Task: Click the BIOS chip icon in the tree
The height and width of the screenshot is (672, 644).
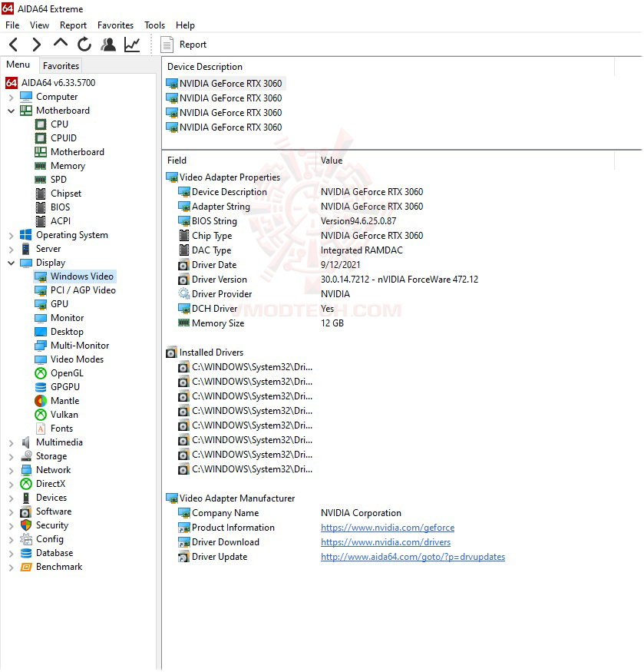Action: click(x=41, y=207)
